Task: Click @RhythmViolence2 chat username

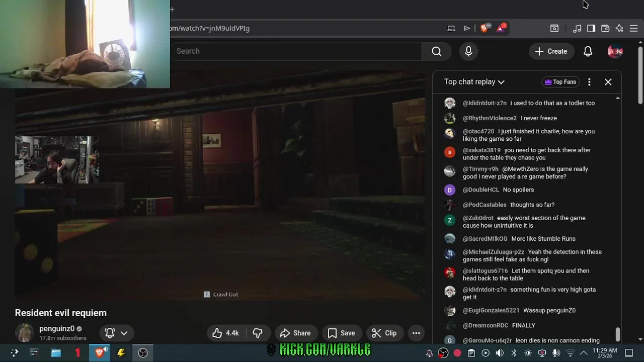Action: coord(490,118)
